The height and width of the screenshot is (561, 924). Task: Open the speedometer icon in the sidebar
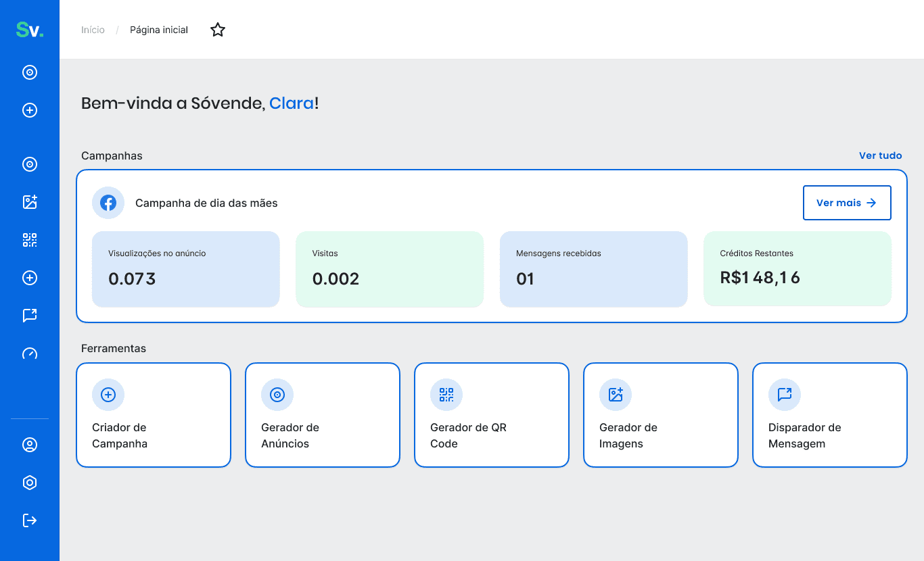[30, 353]
